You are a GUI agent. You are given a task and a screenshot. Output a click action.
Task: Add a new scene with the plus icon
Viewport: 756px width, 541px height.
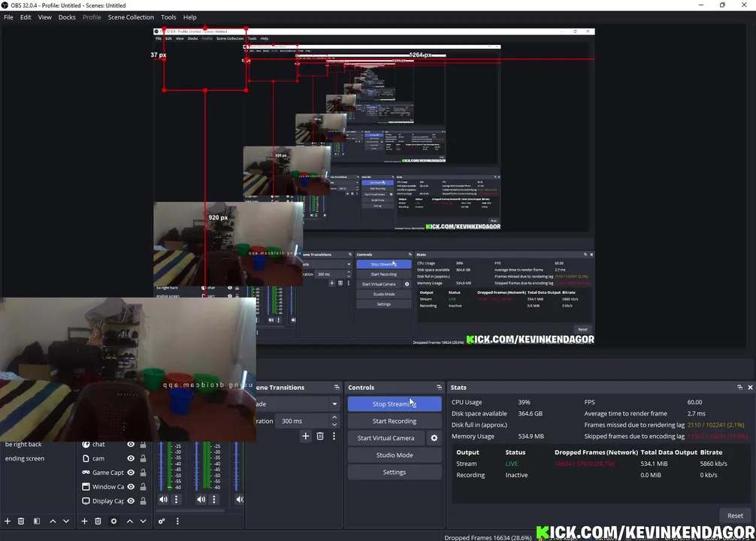(8, 521)
